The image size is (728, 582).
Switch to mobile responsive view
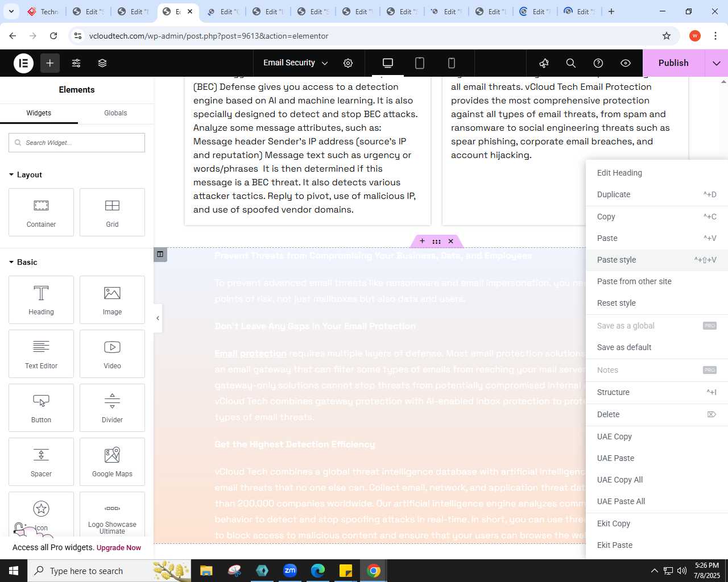coord(452,63)
